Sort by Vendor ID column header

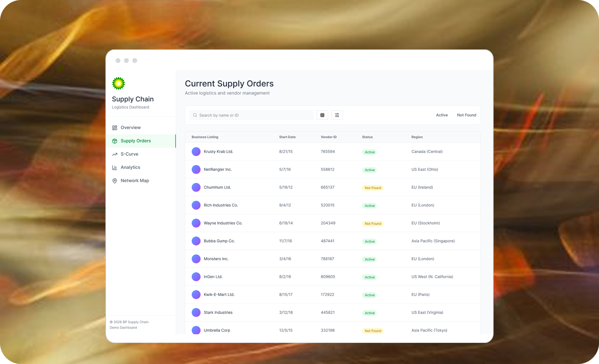(329, 137)
